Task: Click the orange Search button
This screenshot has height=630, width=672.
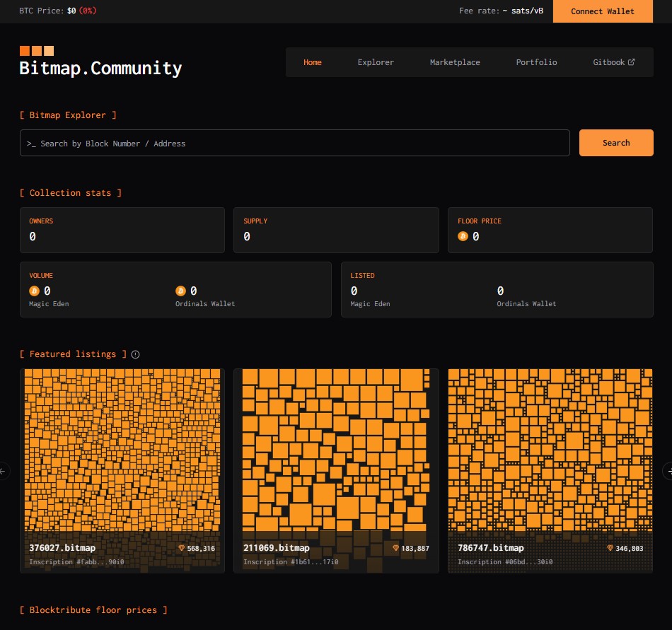Action: (616, 143)
